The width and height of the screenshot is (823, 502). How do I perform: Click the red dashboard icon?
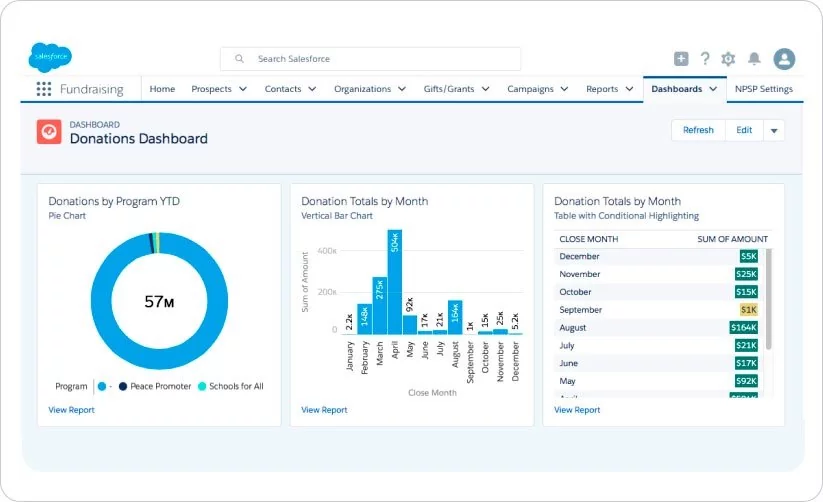[49, 132]
